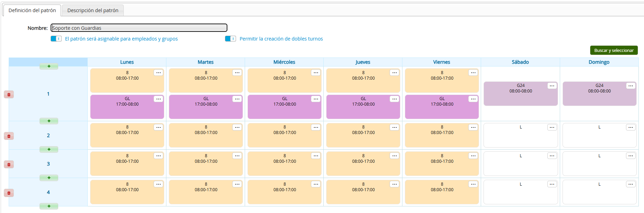Click the Buscar y seleccionar button
Viewport: 644px width, 213px height.
click(613, 51)
